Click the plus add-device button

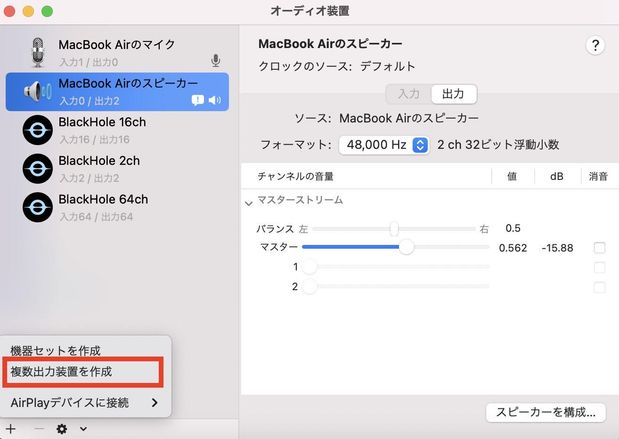pyautogui.click(x=11, y=429)
